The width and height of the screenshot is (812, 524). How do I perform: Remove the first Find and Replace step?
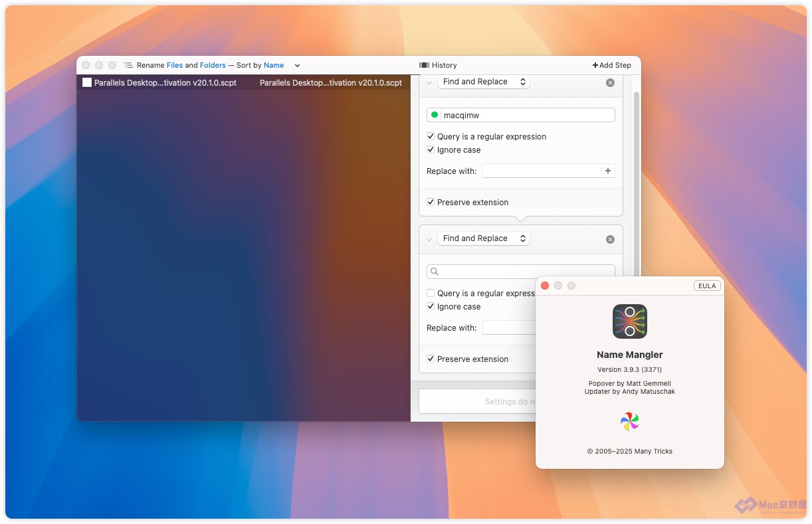click(610, 83)
